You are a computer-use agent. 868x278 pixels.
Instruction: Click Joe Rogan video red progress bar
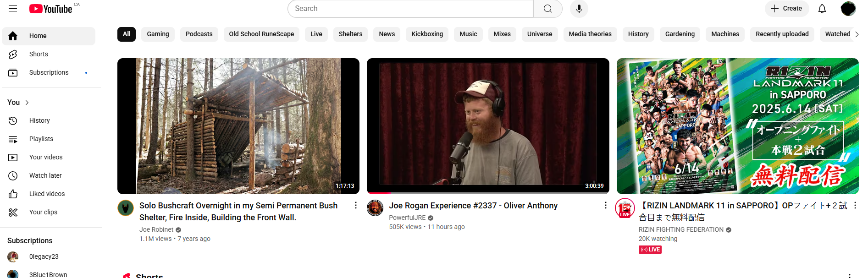click(x=379, y=193)
